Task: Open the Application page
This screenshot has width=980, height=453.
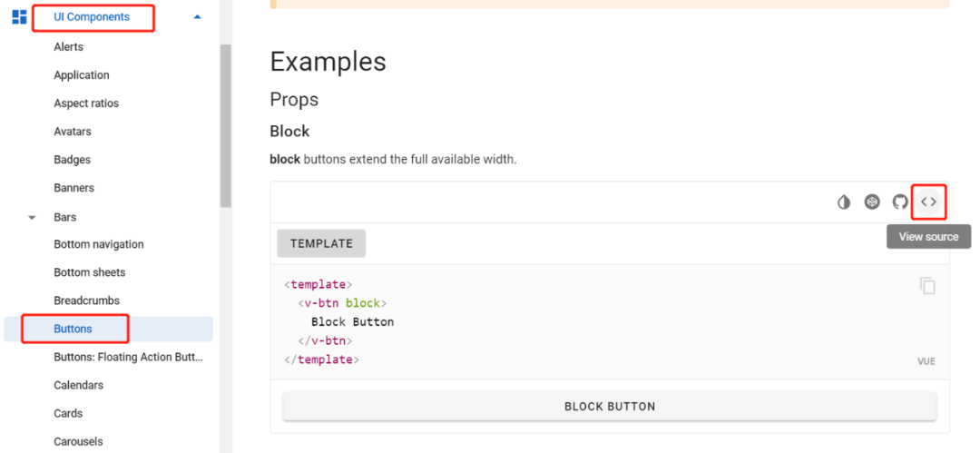Action: pyautogui.click(x=82, y=75)
